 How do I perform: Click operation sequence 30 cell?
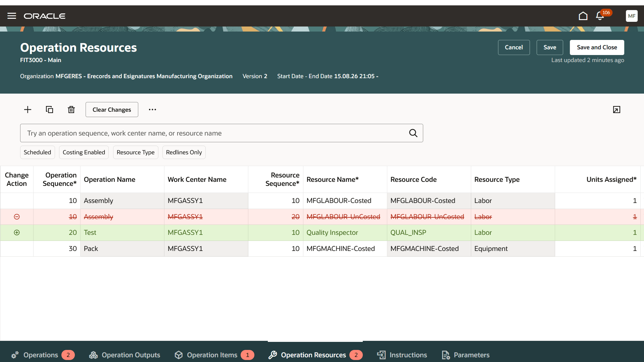point(57,249)
